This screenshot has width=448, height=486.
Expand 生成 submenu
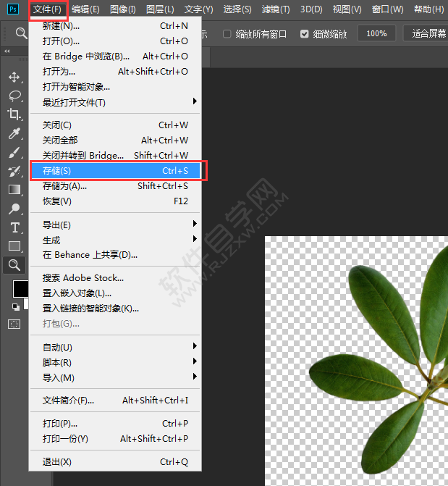(x=115, y=240)
